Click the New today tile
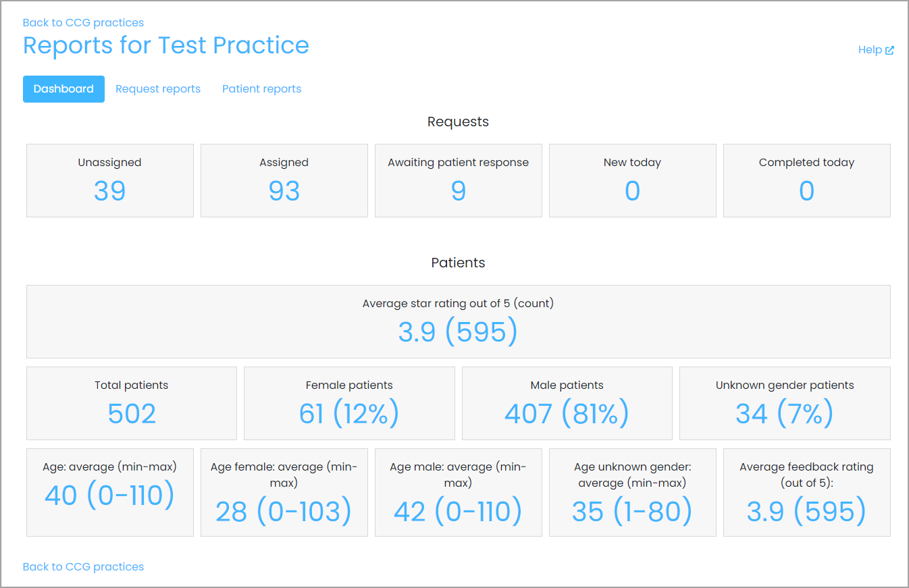This screenshot has width=909, height=588. 633,180
